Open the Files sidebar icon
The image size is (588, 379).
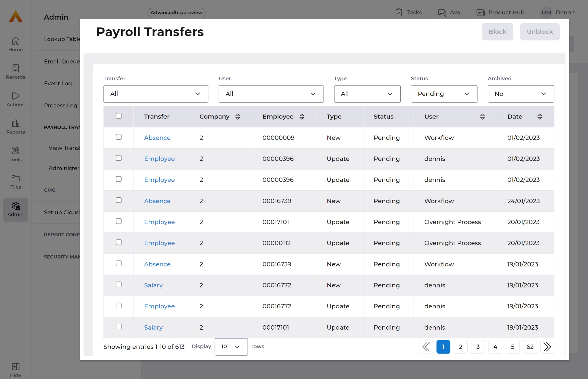(16, 182)
